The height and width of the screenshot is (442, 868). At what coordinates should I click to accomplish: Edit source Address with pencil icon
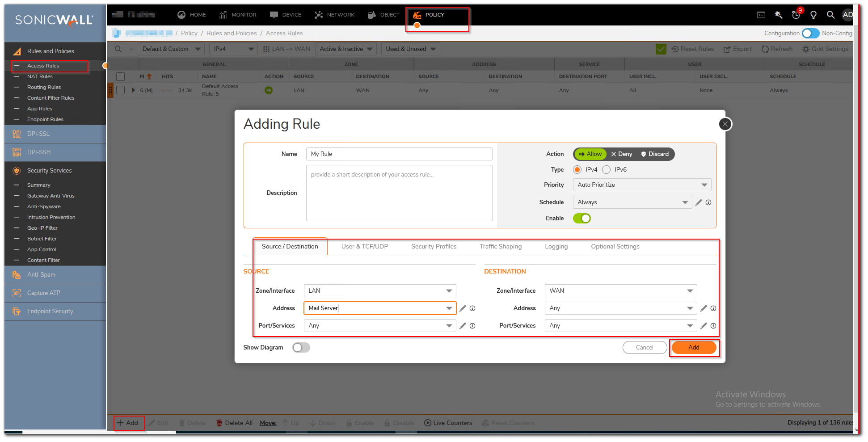click(x=463, y=308)
